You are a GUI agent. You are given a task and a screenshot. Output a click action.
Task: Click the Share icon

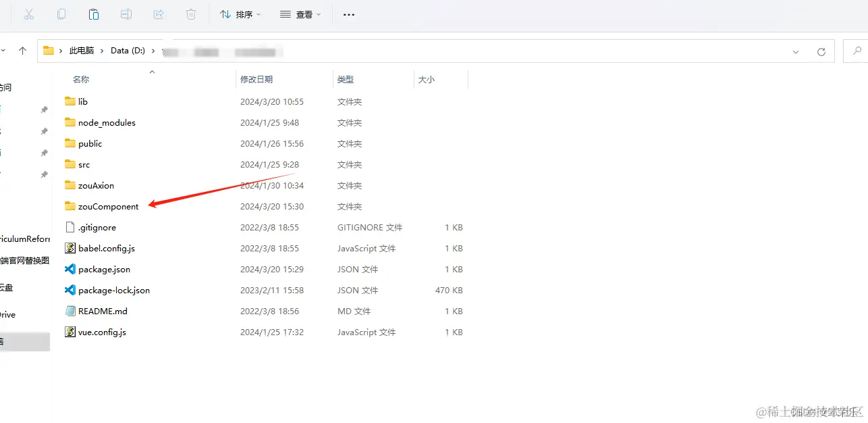pos(158,14)
